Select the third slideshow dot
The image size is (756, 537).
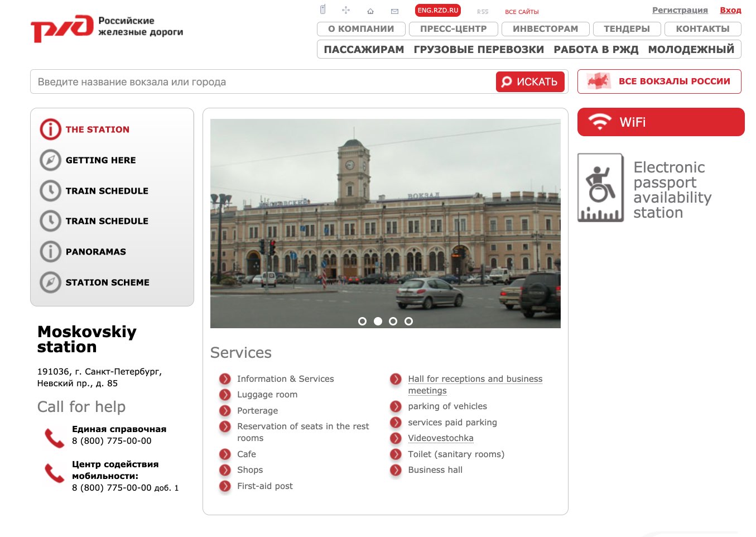[393, 322]
